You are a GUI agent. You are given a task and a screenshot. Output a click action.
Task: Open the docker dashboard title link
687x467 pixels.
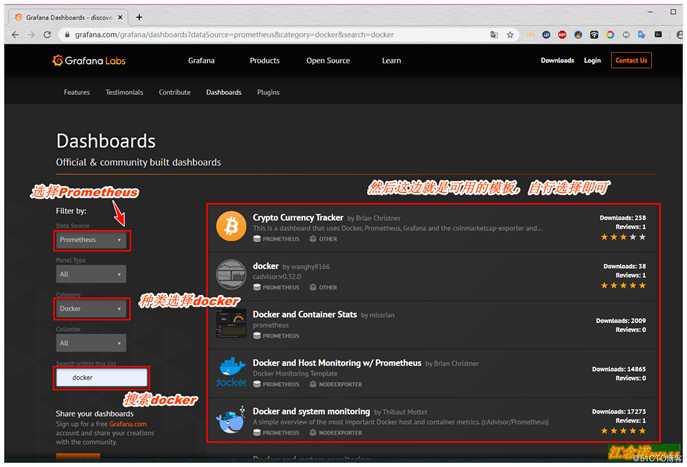tap(266, 266)
